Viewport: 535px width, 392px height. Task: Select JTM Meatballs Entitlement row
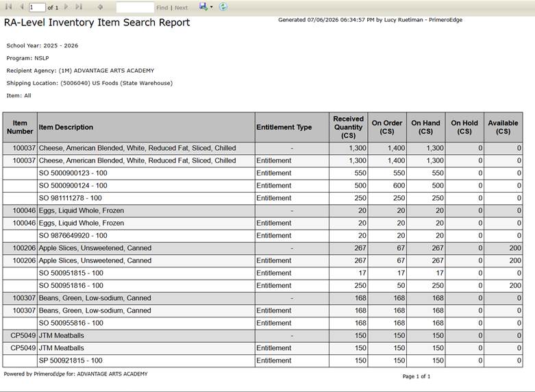(262, 348)
